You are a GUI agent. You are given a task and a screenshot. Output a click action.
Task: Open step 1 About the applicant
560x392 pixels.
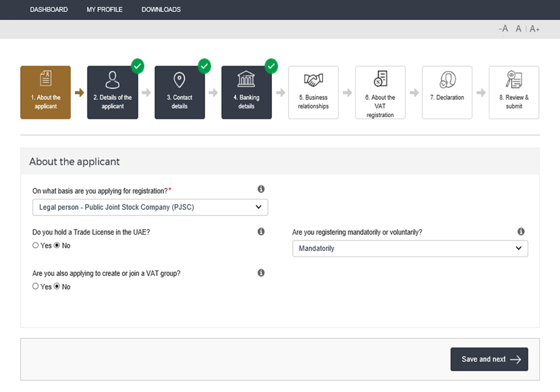coord(45,93)
